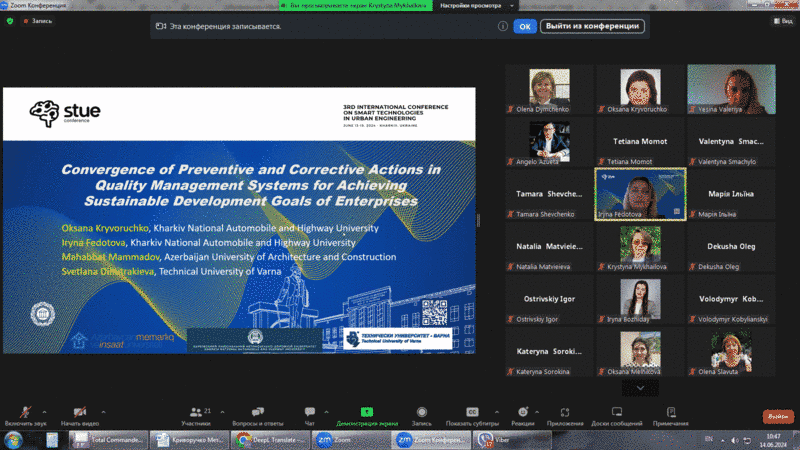Expand the arrow next to Reactions
800x450 pixels.
coord(537,412)
